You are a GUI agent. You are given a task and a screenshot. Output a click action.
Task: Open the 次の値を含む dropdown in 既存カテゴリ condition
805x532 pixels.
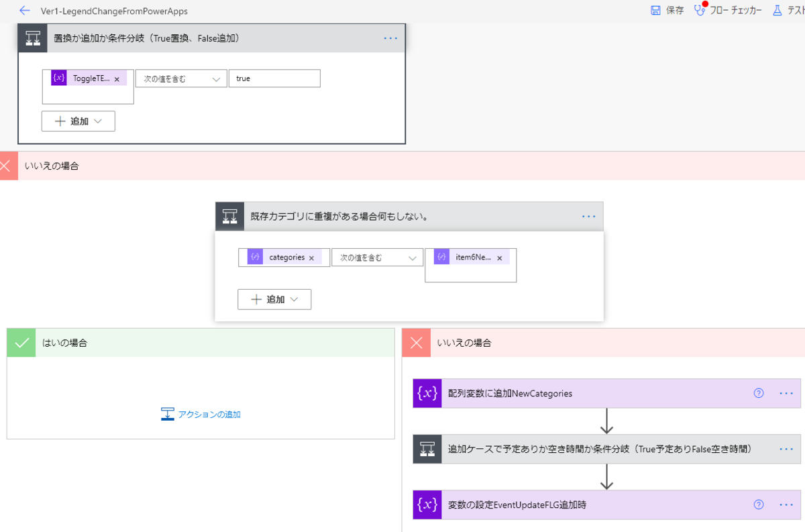377,257
